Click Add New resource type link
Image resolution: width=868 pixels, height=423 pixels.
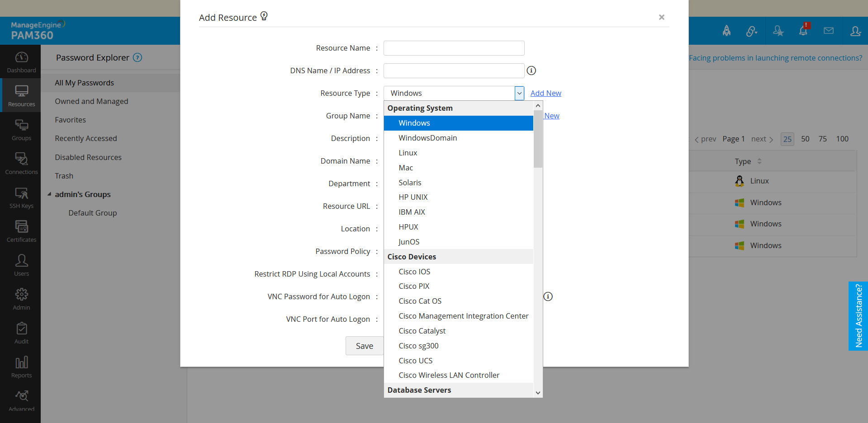545,93
